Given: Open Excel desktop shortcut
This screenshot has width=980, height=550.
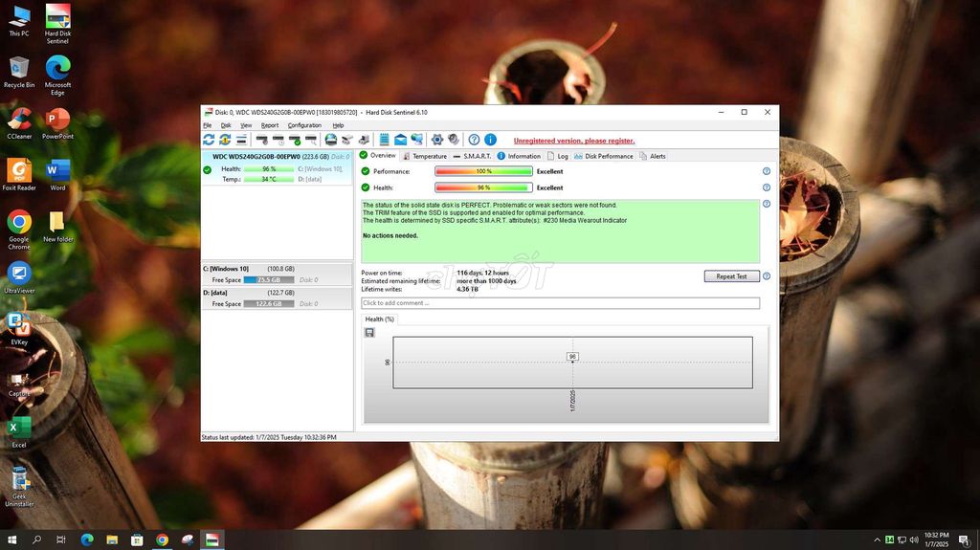Looking at the screenshot, I should click(x=19, y=432).
